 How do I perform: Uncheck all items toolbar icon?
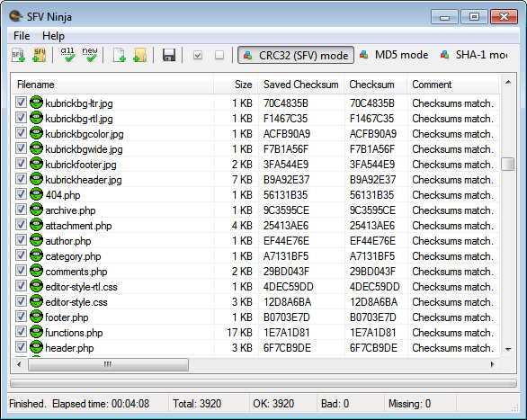tap(219, 55)
